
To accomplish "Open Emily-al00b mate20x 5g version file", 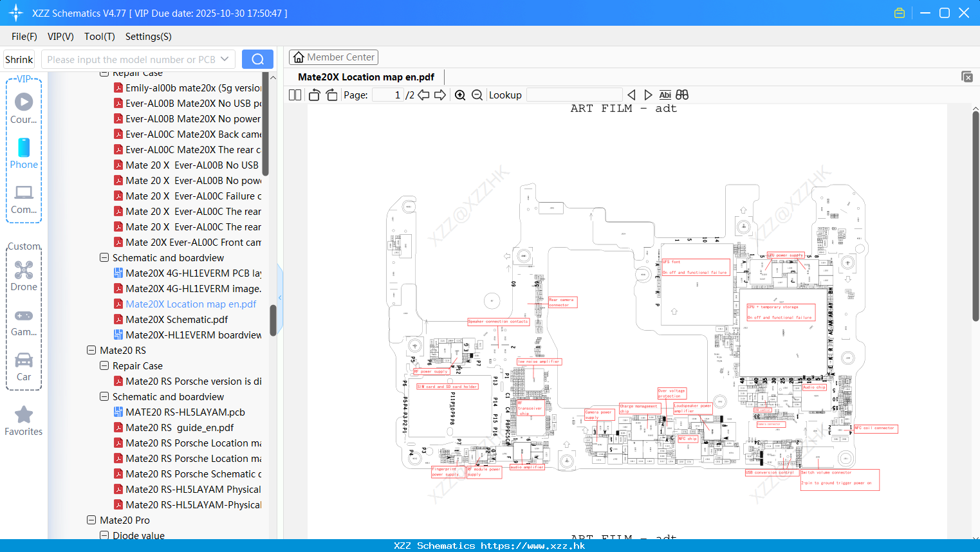I will (x=187, y=87).
